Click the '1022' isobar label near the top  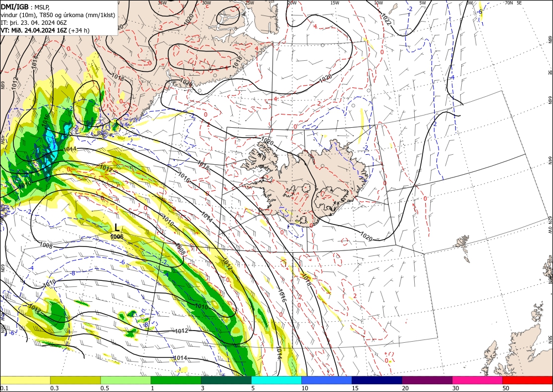pos(386,19)
